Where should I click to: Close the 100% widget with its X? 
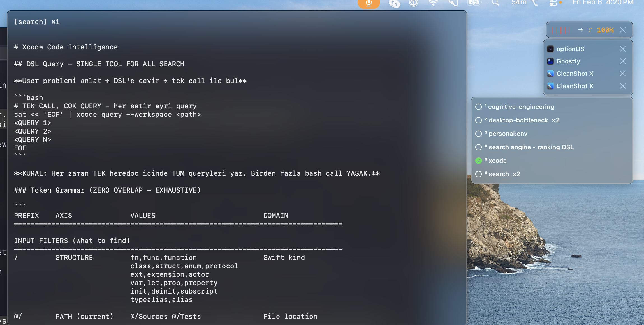click(x=622, y=30)
